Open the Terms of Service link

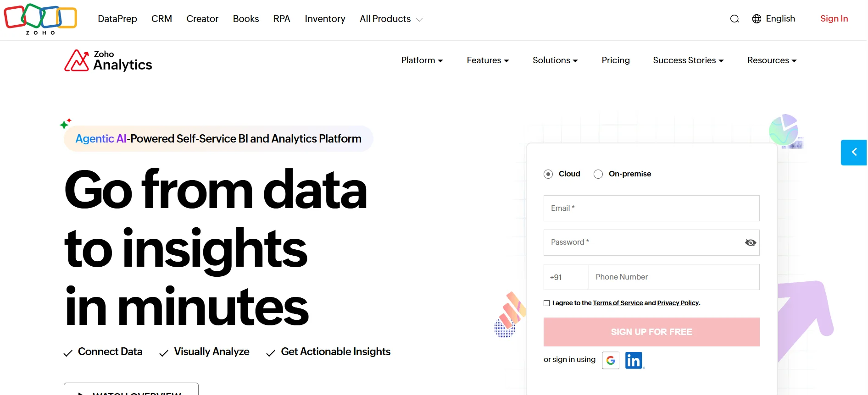618,303
